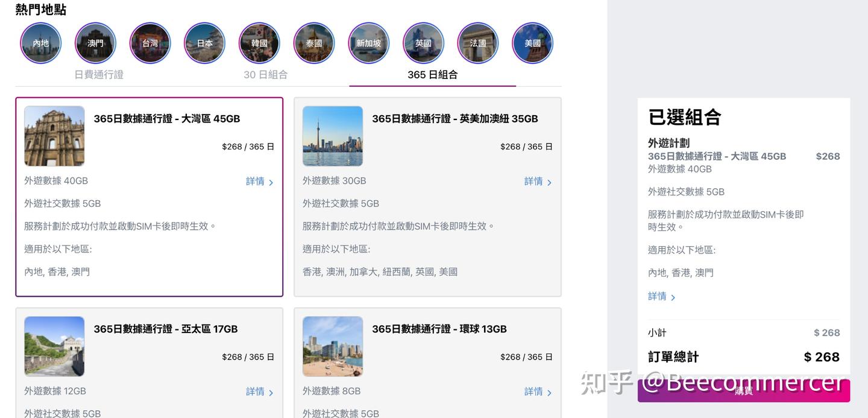Switch to the 日費通行證 tab
This screenshot has height=418, width=868.
point(99,75)
